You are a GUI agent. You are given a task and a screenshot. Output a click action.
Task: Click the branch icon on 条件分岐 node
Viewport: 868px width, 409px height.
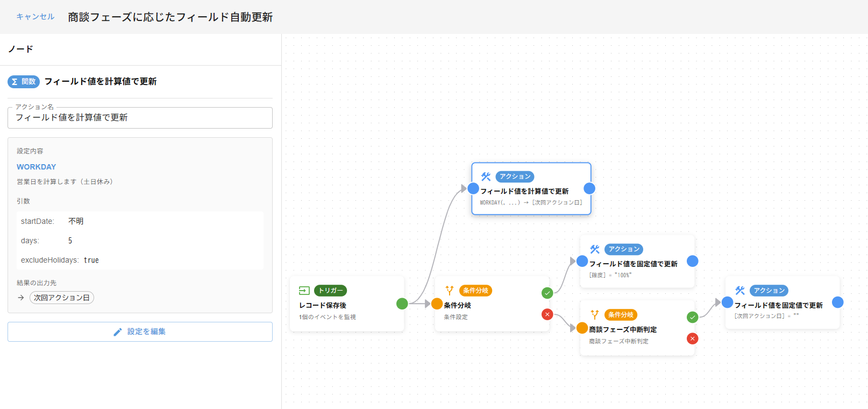450,291
